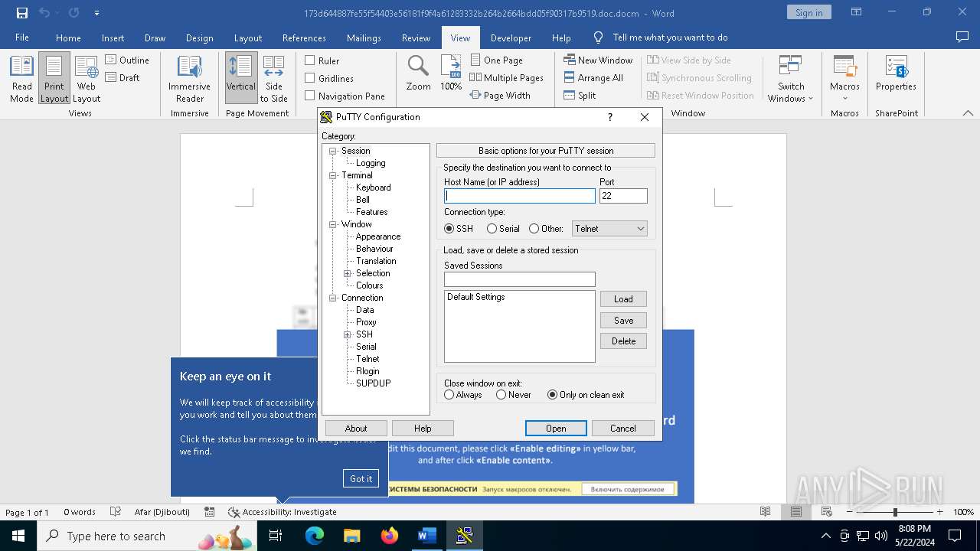Click PuTTY dialog help question mark

click(x=610, y=117)
